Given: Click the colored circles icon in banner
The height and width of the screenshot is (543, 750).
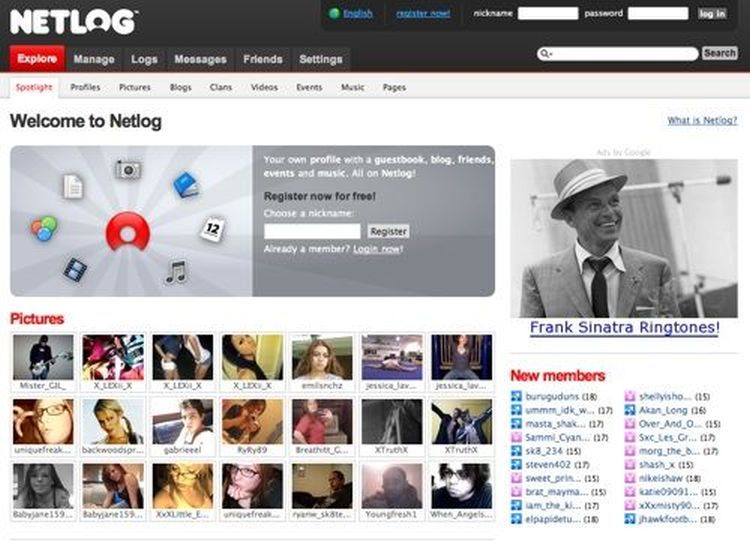Looking at the screenshot, I should [x=44, y=228].
